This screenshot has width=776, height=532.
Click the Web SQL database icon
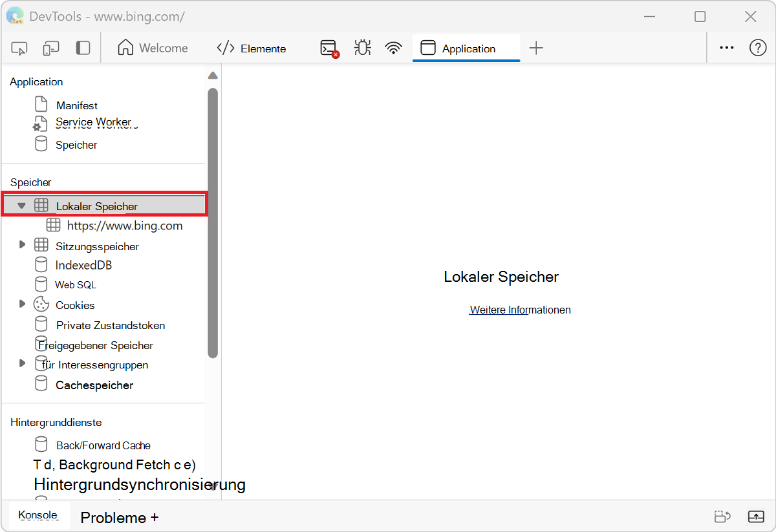[x=41, y=284]
